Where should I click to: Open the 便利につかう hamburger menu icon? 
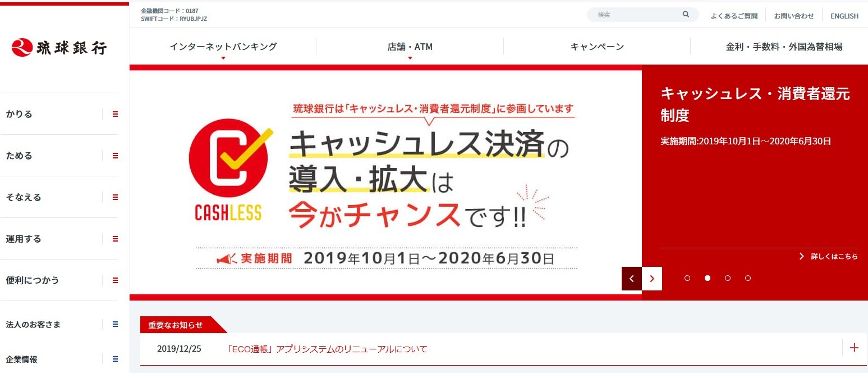tap(115, 280)
